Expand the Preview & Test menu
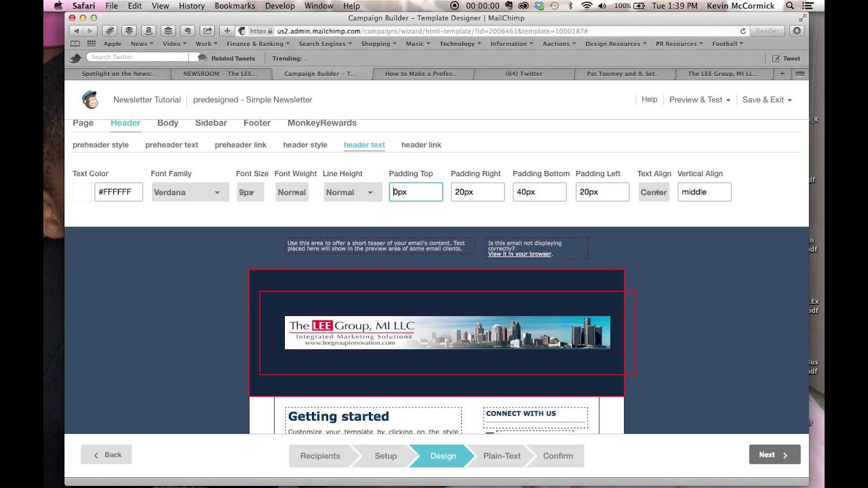 (699, 100)
